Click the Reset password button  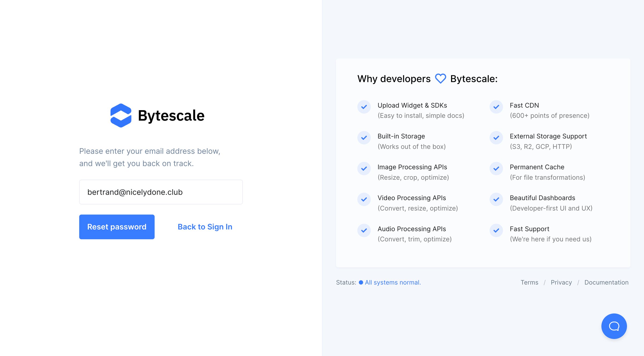coord(117,227)
